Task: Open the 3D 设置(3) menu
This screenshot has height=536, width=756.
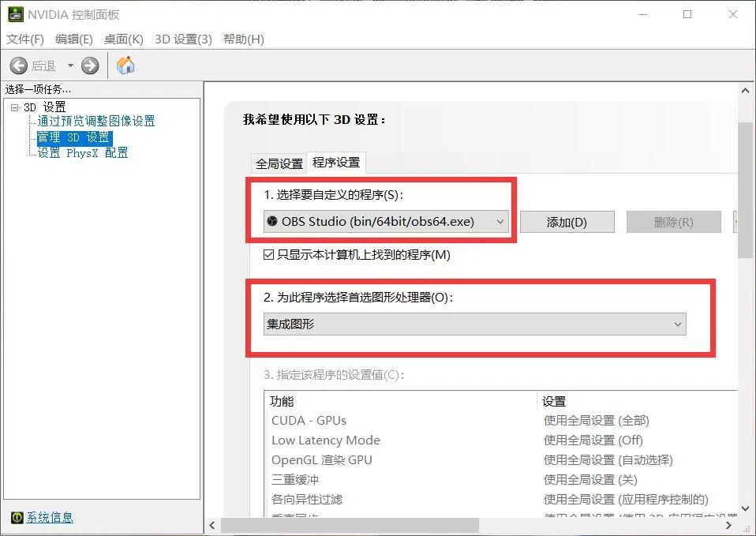Action: [183, 39]
